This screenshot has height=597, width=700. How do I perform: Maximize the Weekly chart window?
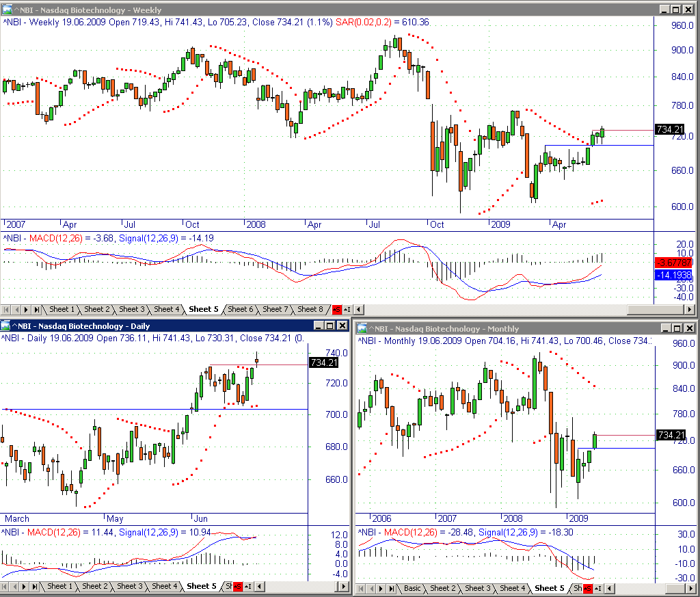(x=675, y=10)
